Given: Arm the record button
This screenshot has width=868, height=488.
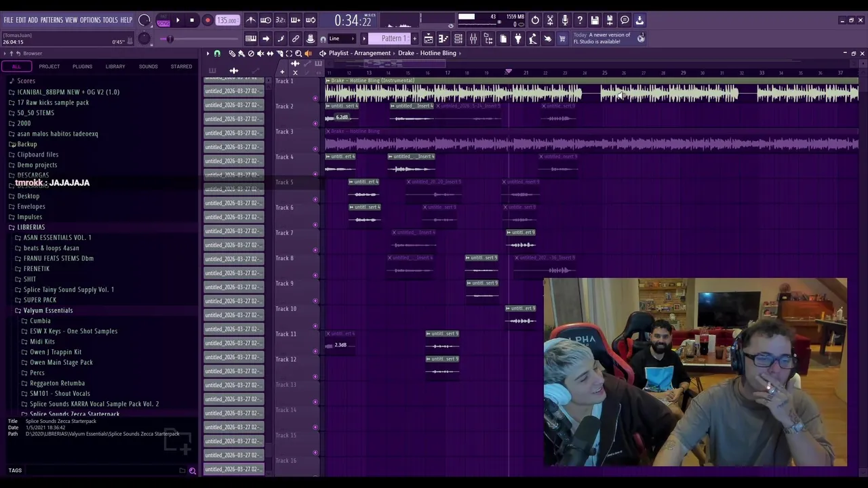Looking at the screenshot, I should [208, 20].
